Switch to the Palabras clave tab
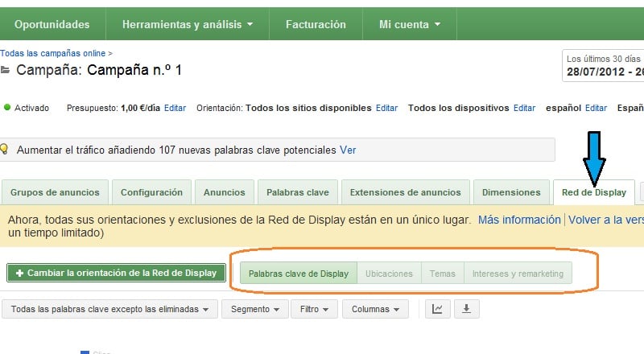 pyautogui.click(x=298, y=192)
